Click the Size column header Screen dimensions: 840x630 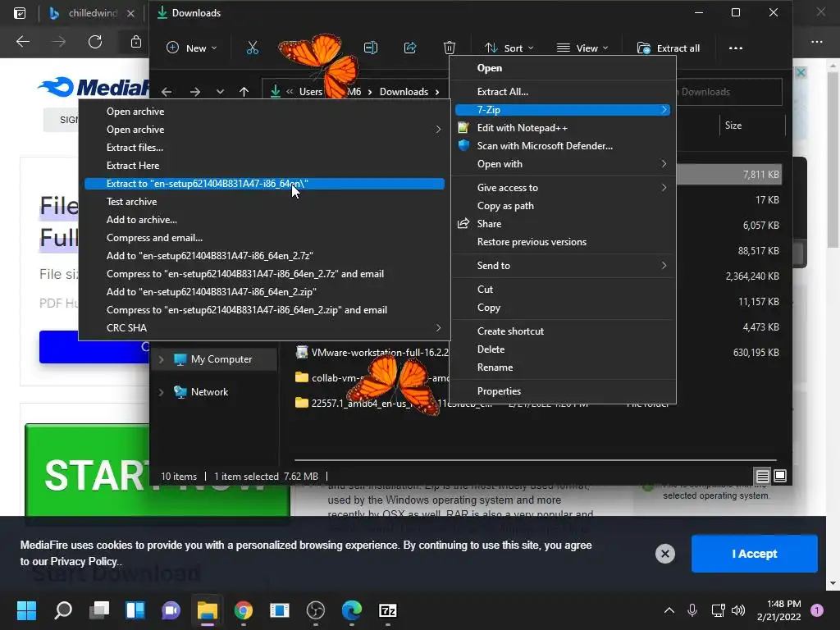point(733,126)
